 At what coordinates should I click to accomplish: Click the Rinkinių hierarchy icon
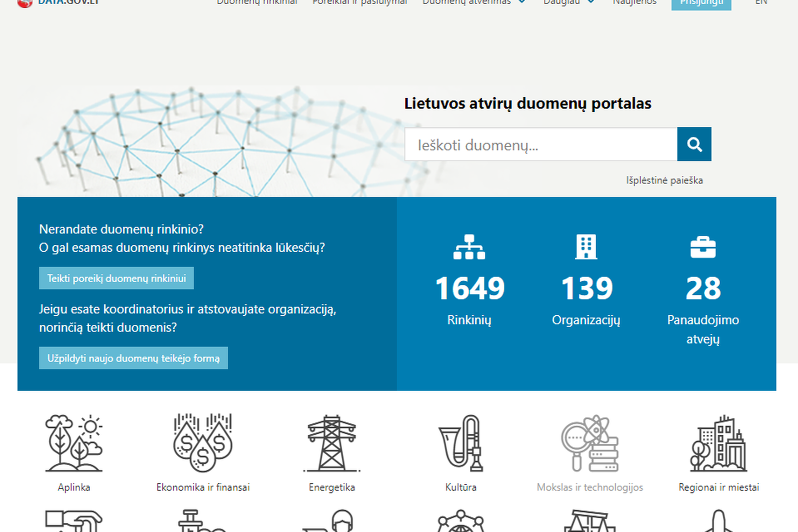(469, 247)
